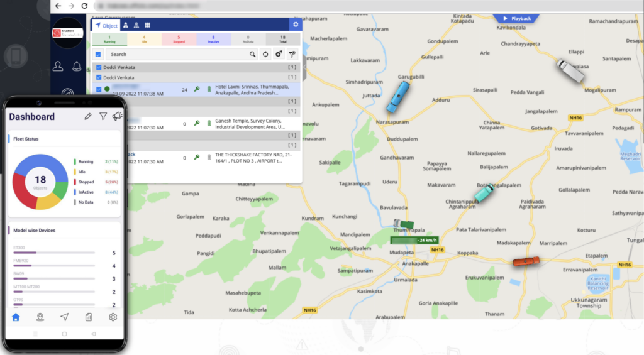644x355 pixels.
Task: Tap the map pin icon in the phone's bottom bar
Action: click(40, 317)
